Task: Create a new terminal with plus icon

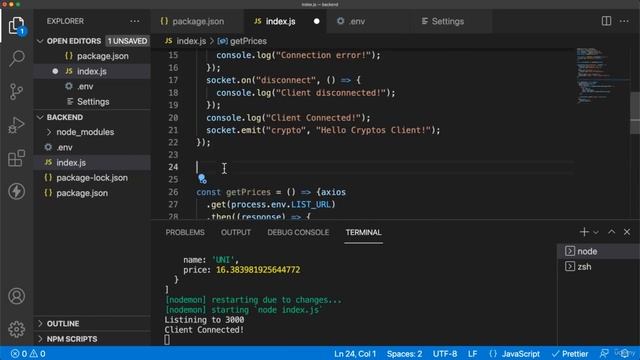Action: (584, 232)
